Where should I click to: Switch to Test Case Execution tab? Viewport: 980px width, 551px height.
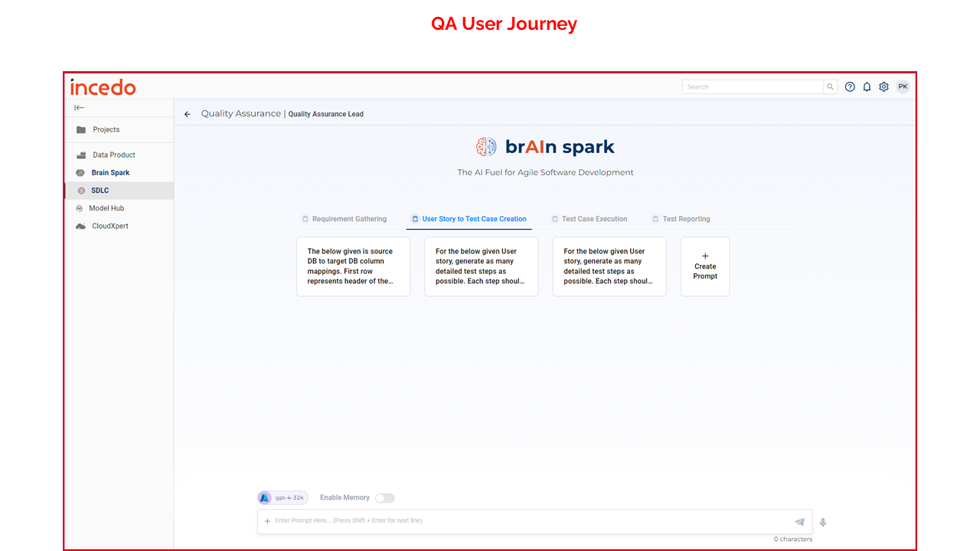click(589, 219)
